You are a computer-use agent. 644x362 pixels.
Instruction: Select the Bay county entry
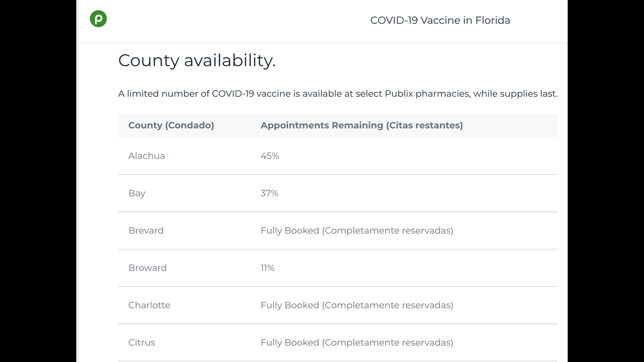tap(137, 193)
